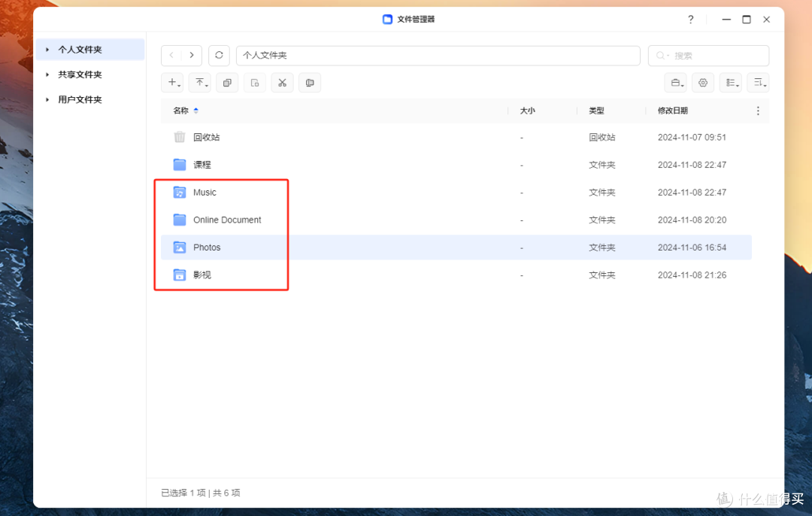Sort by the 大小 column header

pyautogui.click(x=527, y=111)
